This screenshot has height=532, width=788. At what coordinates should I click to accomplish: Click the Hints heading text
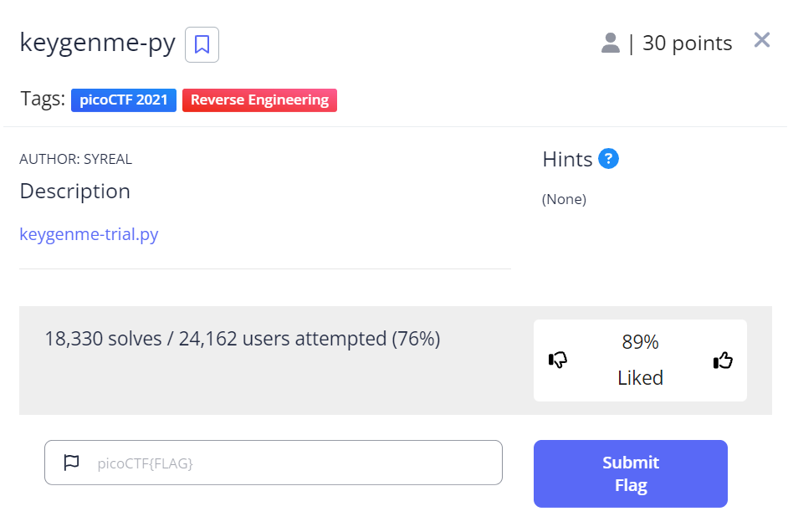pos(567,159)
